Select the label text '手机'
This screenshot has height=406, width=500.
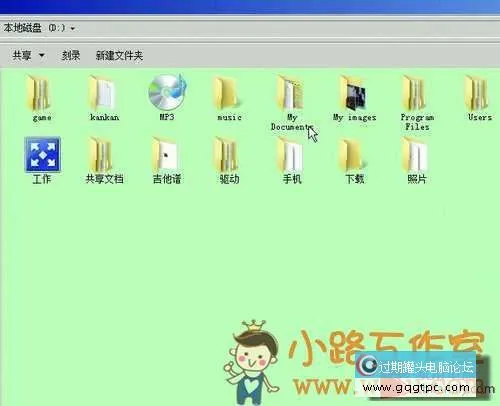point(292,179)
